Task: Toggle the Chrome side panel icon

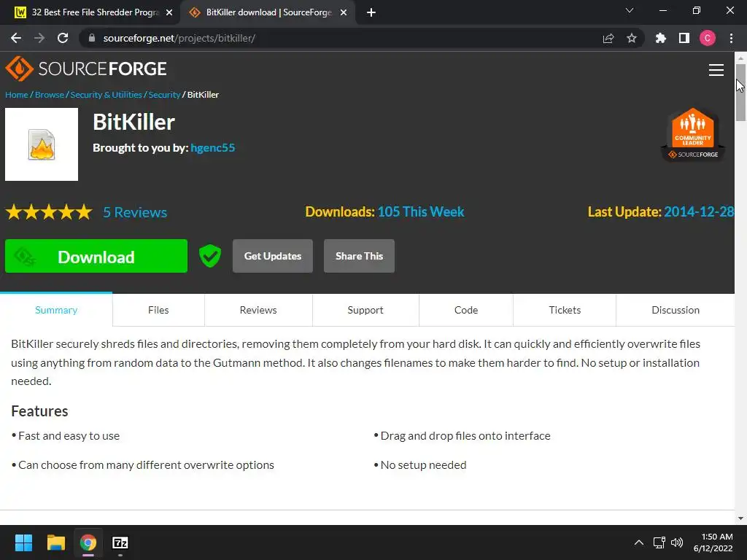Action: (x=684, y=38)
